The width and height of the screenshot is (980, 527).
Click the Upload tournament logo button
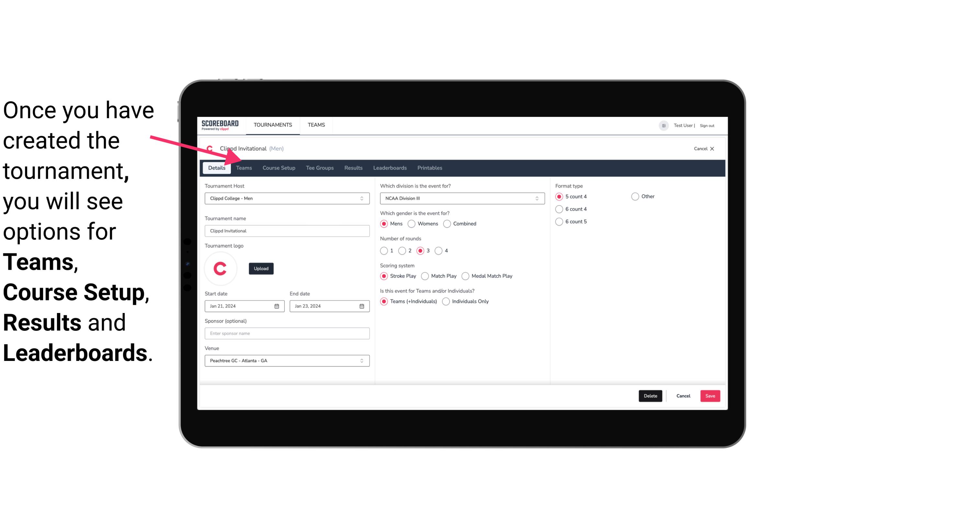pyautogui.click(x=261, y=269)
